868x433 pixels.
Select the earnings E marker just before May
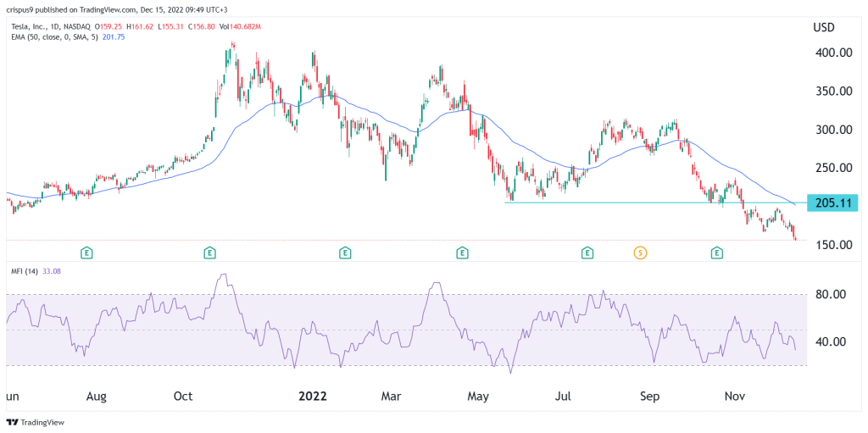click(462, 253)
